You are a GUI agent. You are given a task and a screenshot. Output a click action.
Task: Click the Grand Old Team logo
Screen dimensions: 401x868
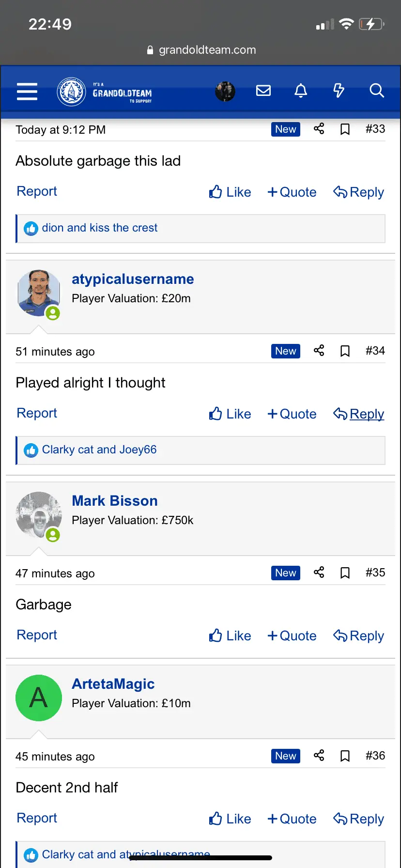pos(105,92)
